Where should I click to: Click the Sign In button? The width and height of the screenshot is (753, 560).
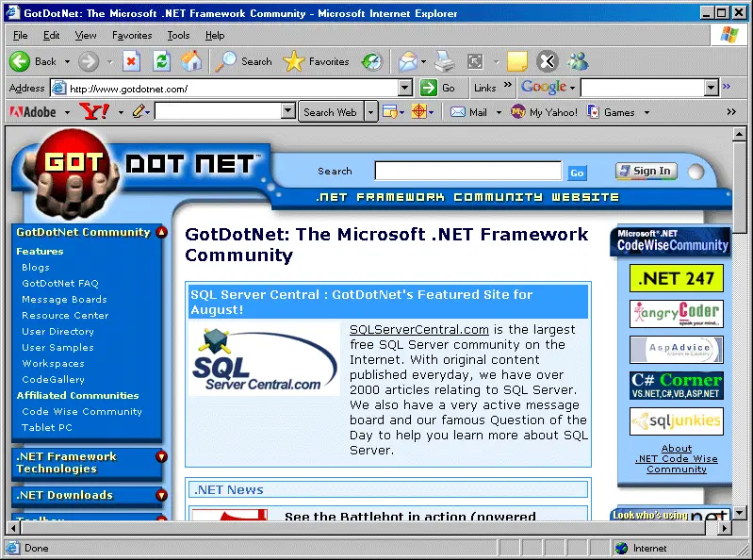point(647,171)
